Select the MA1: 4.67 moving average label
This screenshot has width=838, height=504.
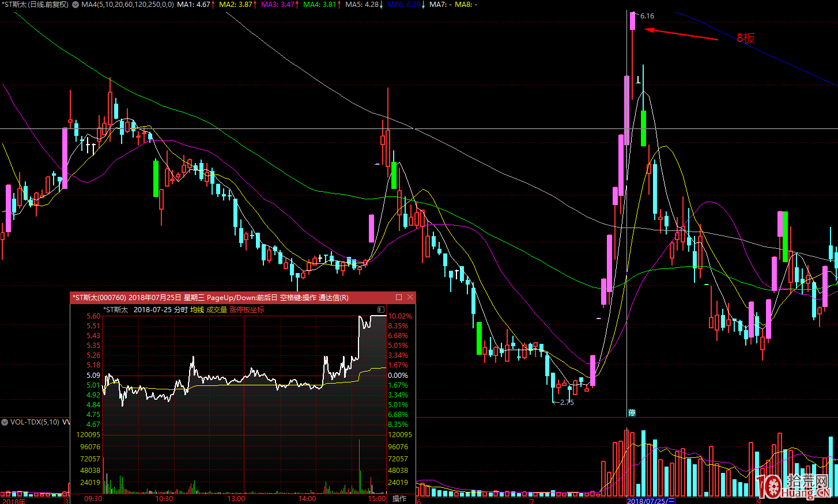click(195, 5)
